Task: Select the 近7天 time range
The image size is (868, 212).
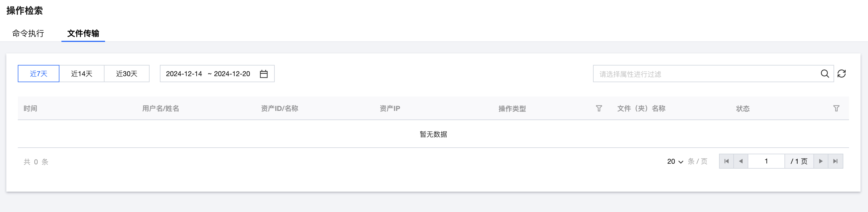Action: point(38,74)
